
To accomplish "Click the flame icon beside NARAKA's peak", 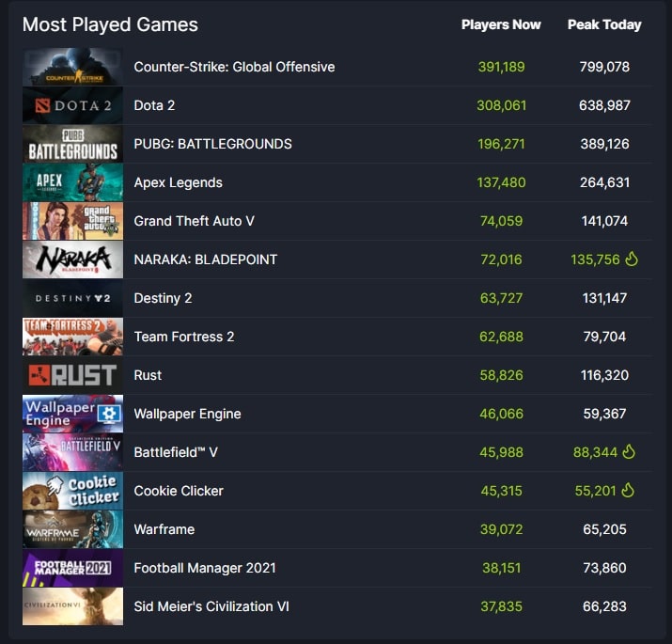I will [x=632, y=259].
